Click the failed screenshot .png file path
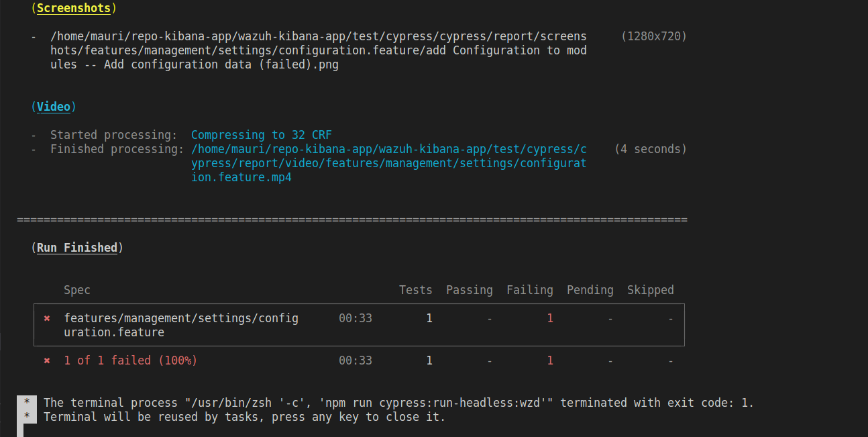The image size is (868, 437). pyautogui.click(x=315, y=50)
